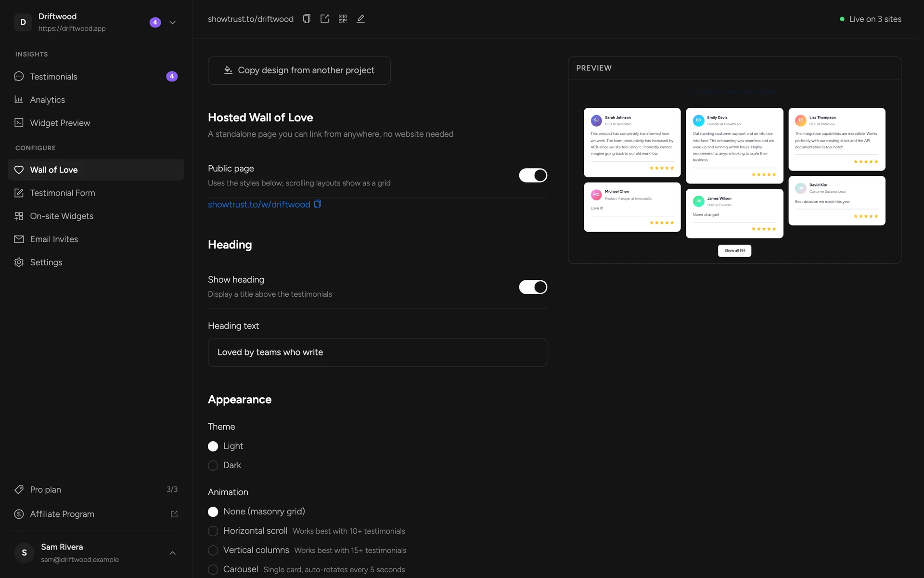
Task: Click the Settings gear icon
Action: 19,262
